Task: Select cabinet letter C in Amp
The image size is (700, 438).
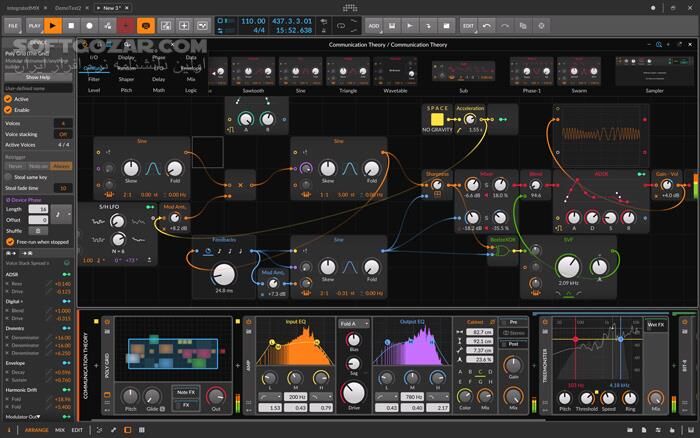Action: [480, 371]
